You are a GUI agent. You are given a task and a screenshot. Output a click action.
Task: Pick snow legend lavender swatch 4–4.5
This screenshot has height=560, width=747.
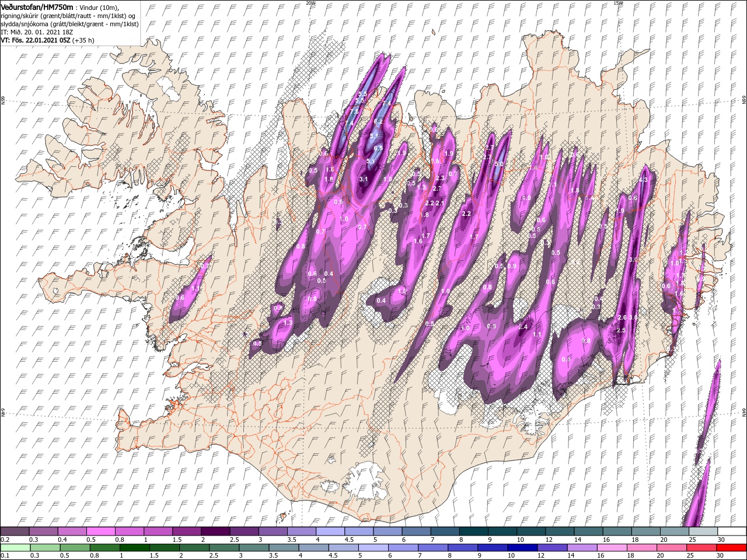(x=330, y=531)
